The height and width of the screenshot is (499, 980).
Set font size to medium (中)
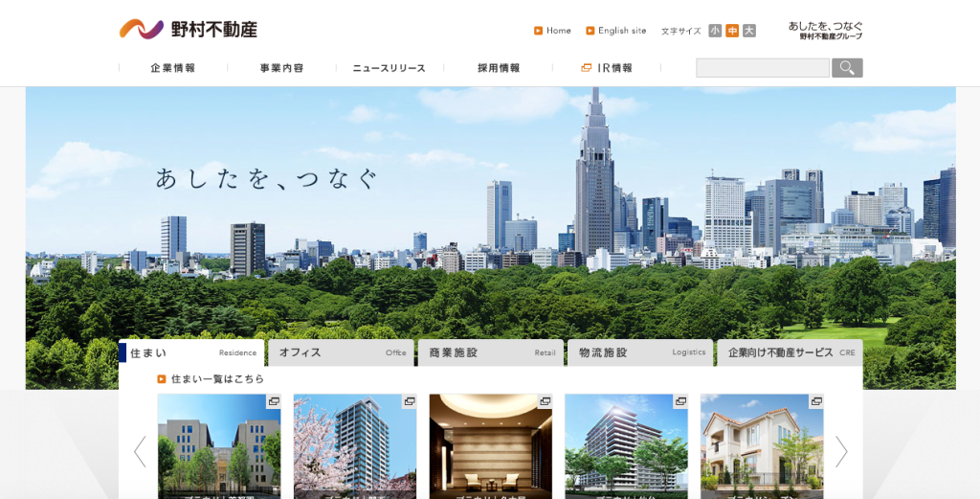[x=732, y=31]
